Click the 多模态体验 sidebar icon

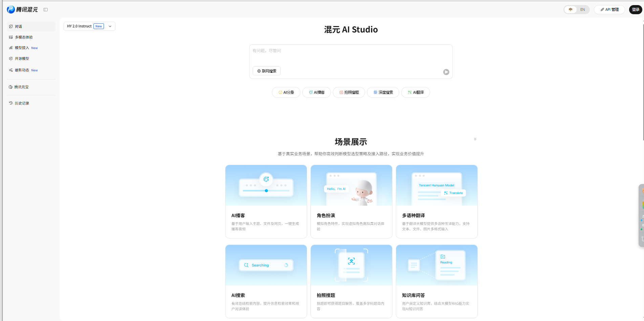(x=11, y=37)
